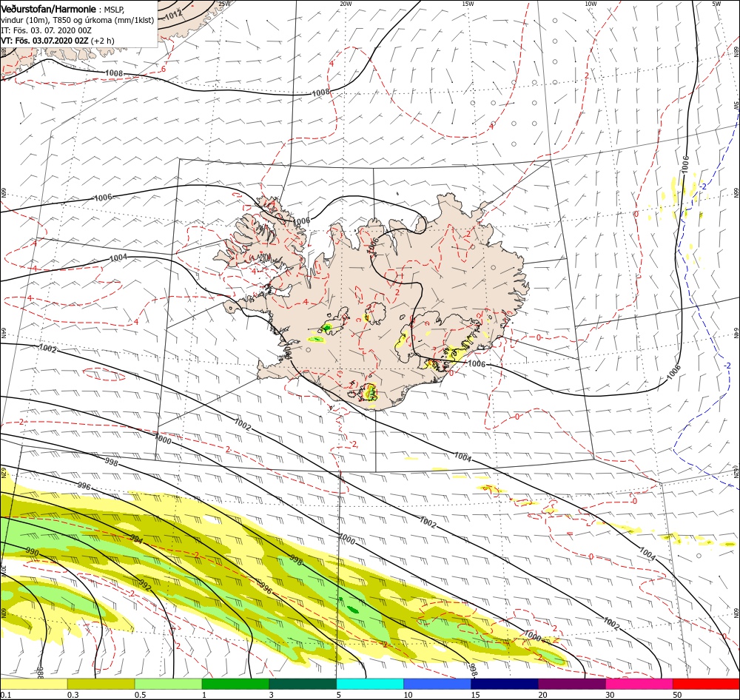Click the '1012' isobar label
Screen dimensions: 740x700
(174, 15)
